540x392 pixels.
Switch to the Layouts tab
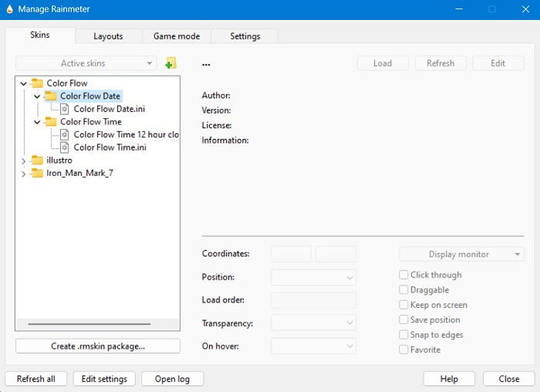(x=108, y=36)
